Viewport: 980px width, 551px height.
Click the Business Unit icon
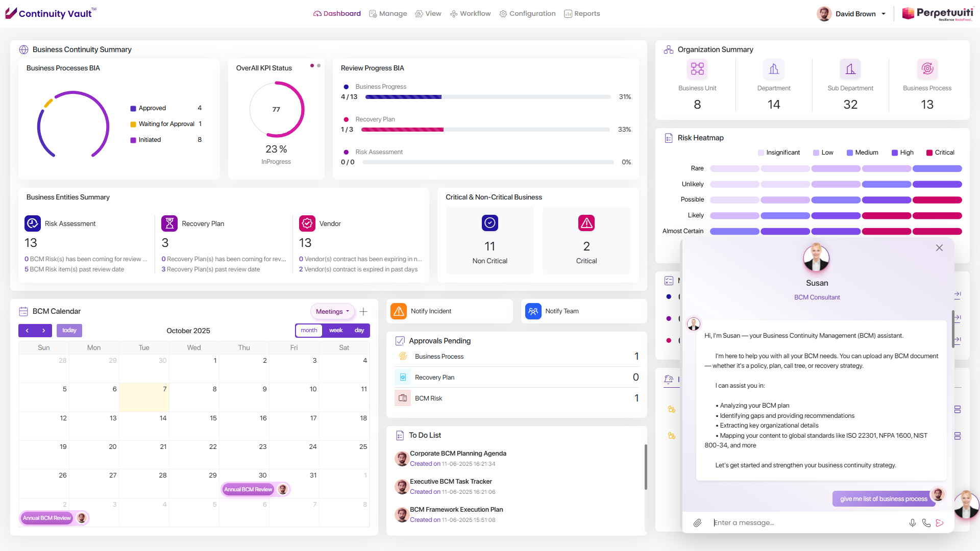click(x=697, y=69)
